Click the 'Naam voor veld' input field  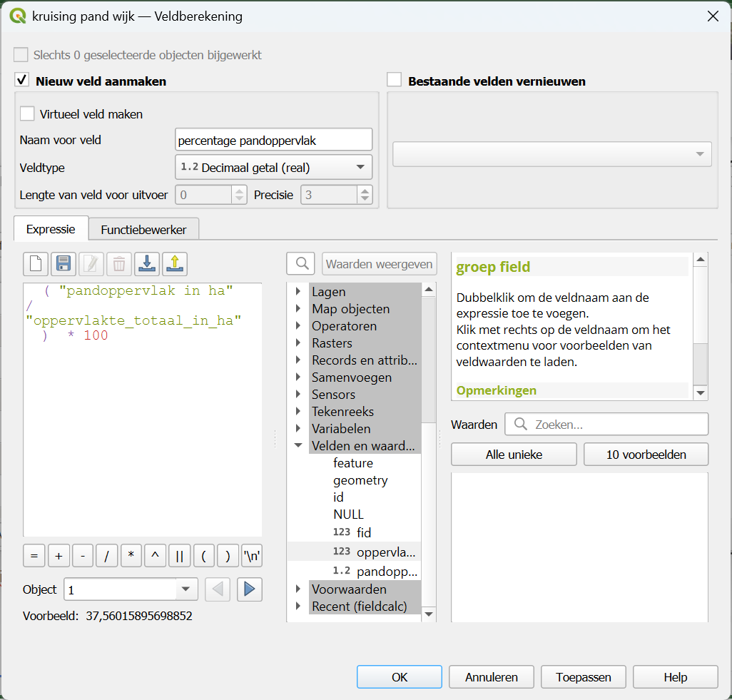pyautogui.click(x=273, y=141)
